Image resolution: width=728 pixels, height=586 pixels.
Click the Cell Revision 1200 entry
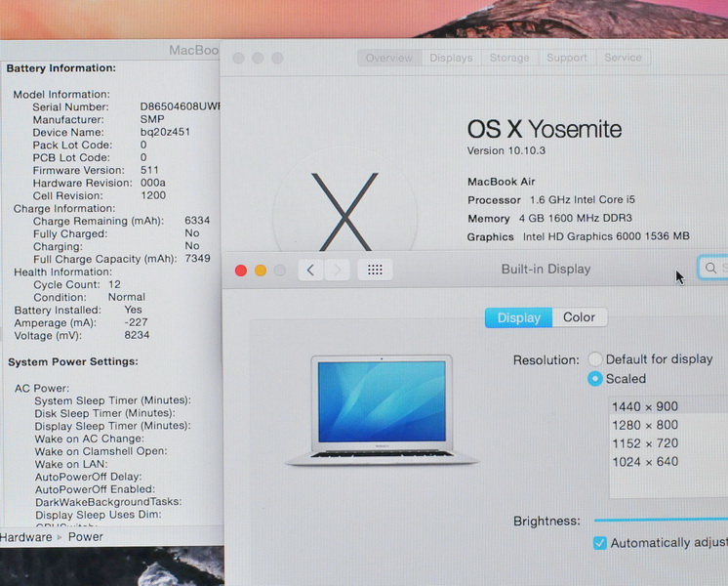coord(100,195)
